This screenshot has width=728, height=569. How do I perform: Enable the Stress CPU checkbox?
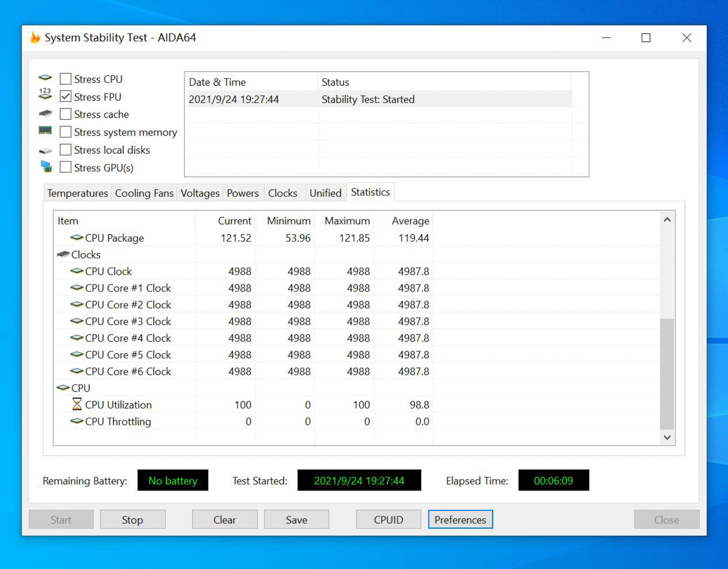[66, 79]
